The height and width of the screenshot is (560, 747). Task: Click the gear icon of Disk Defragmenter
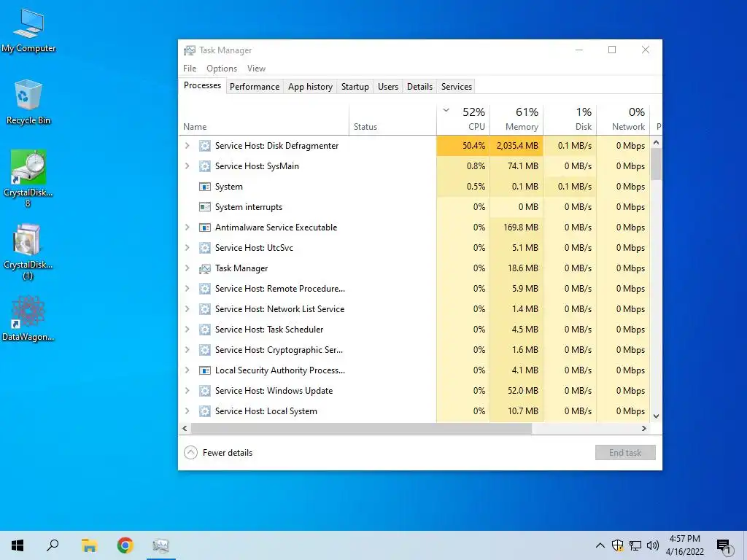click(x=205, y=146)
